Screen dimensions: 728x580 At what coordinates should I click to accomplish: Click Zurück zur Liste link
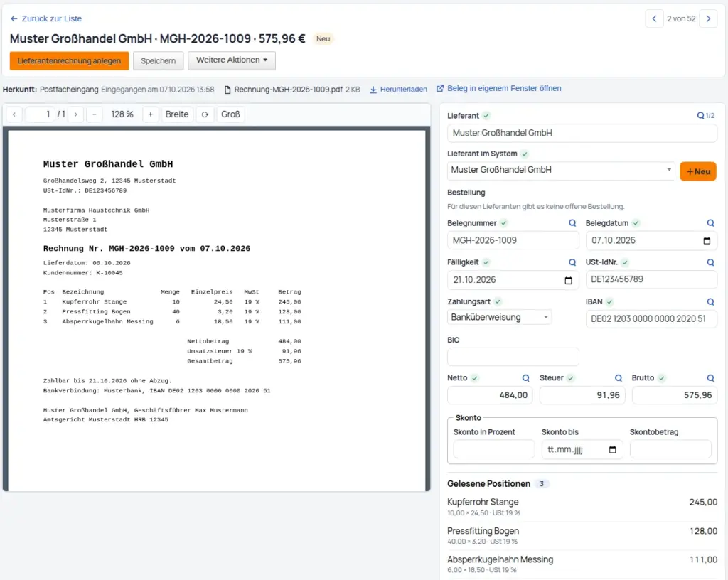coord(51,18)
